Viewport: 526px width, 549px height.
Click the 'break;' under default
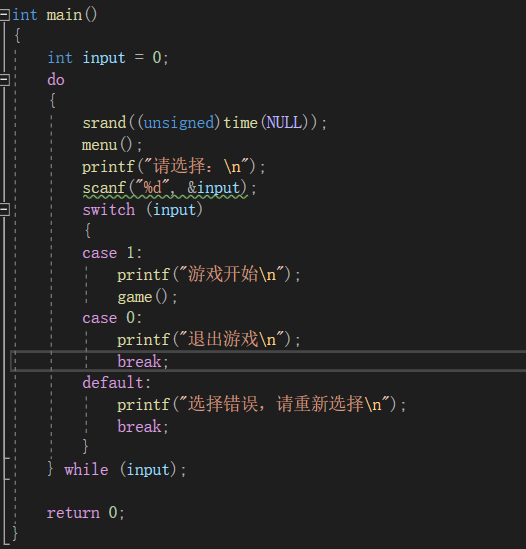point(143,426)
